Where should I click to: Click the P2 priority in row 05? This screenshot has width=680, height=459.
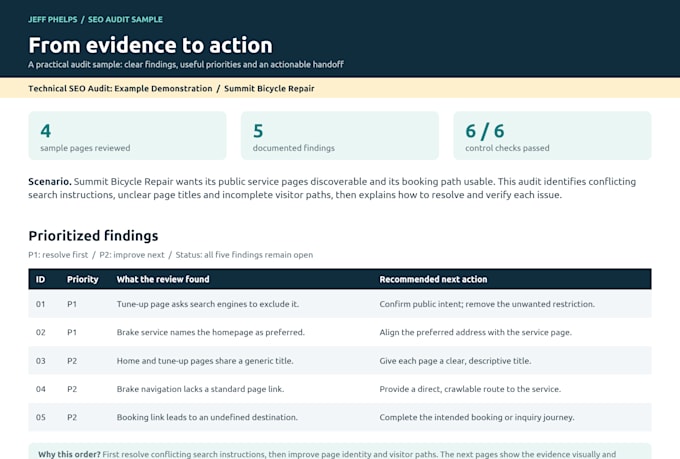(x=72, y=417)
